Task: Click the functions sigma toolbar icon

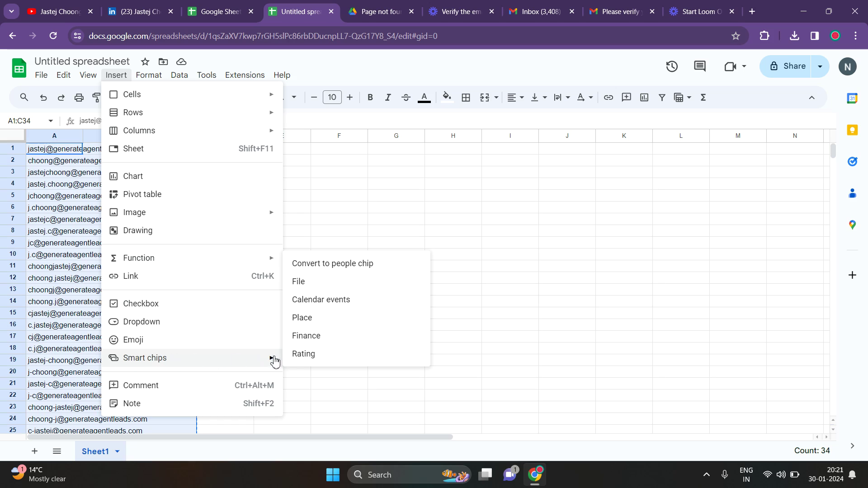Action: [703, 98]
